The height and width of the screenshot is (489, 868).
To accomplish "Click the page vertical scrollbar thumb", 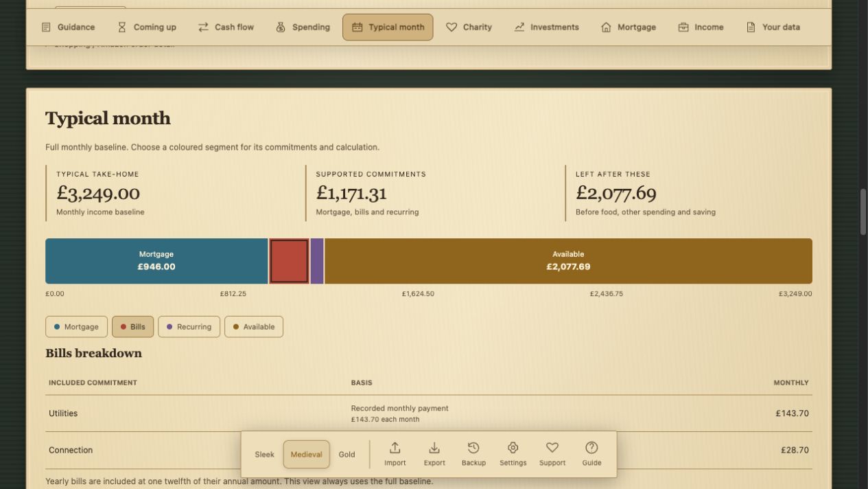I will 863,212.
